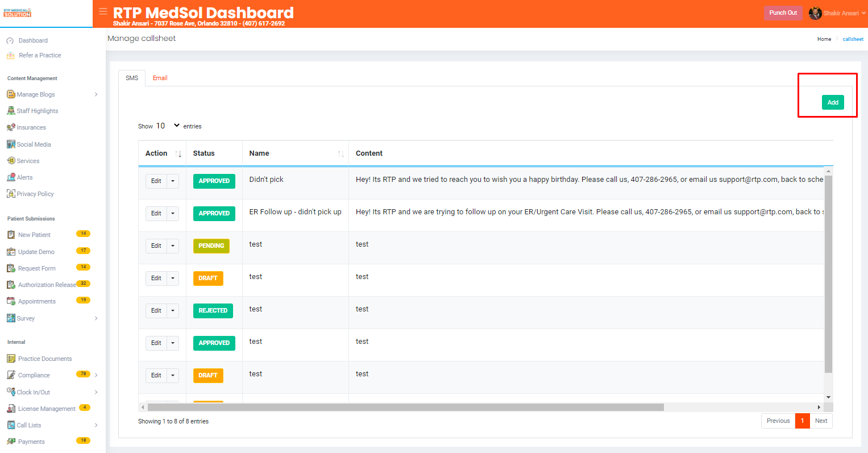Open Update Demo submissions
Screen dimensions: 868x453
pos(36,252)
